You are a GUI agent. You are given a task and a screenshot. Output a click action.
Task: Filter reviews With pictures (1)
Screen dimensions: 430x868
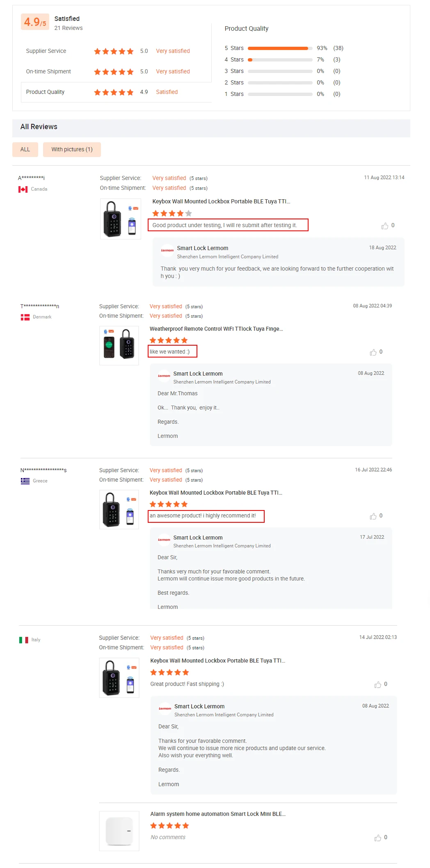pyautogui.click(x=72, y=150)
